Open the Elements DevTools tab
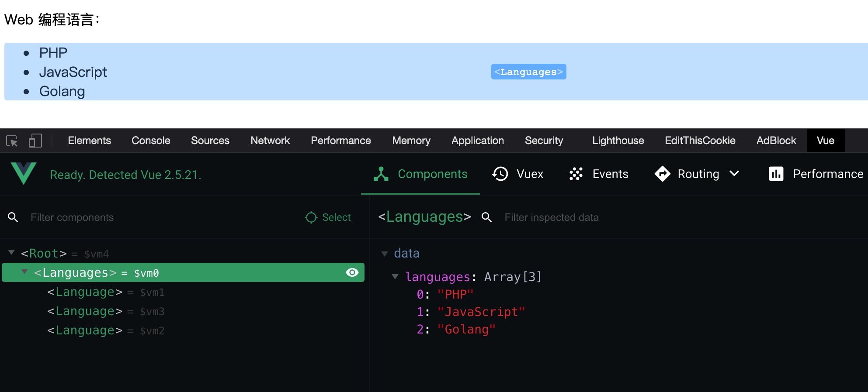This screenshot has height=392, width=868. pos(90,141)
